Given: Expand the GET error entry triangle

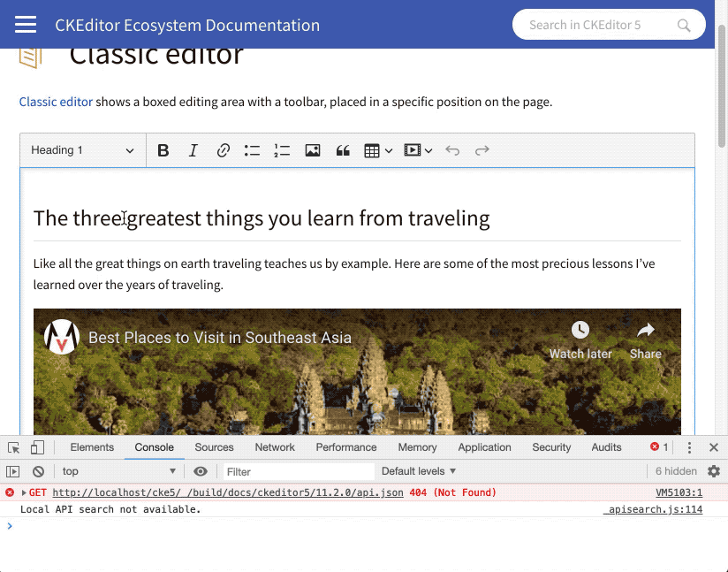Looking at the screenshot, I should coord(24,492).
